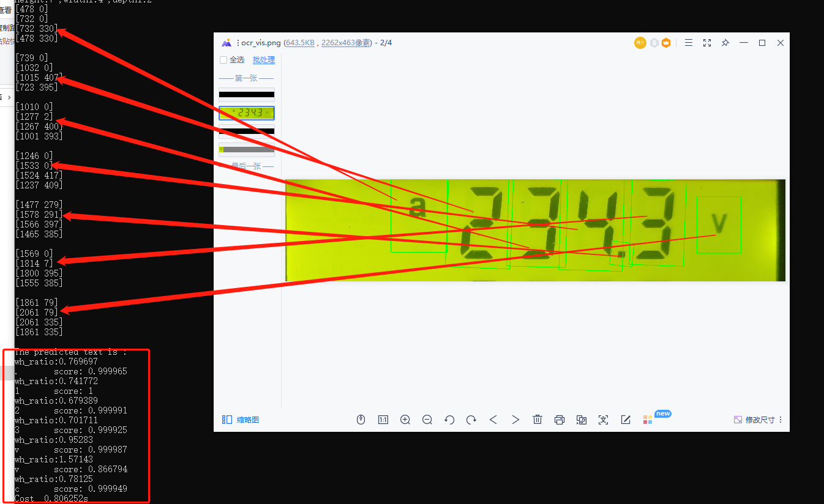824x504 pixels.
Task: Pin the viewer window always on top
Action: click(x=726, y=42)
